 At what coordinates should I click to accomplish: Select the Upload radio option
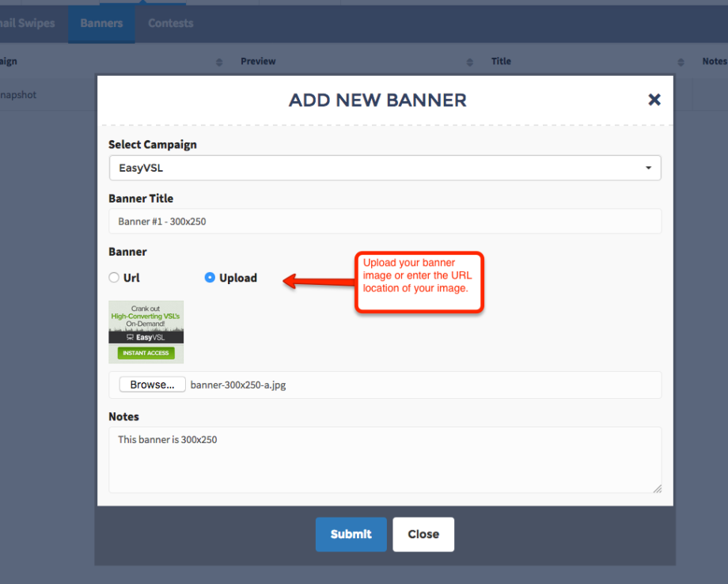pyautogui.click(x=210, y=278)
